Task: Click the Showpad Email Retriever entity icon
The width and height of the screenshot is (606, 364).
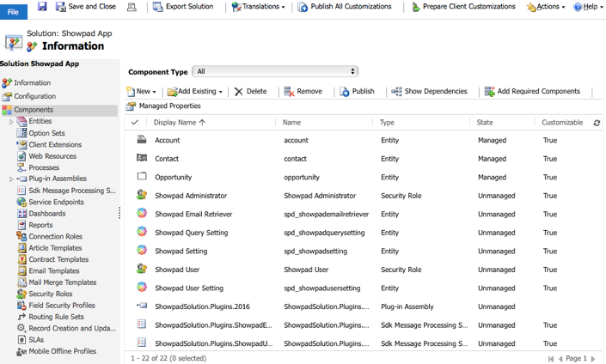Action: 142,213
